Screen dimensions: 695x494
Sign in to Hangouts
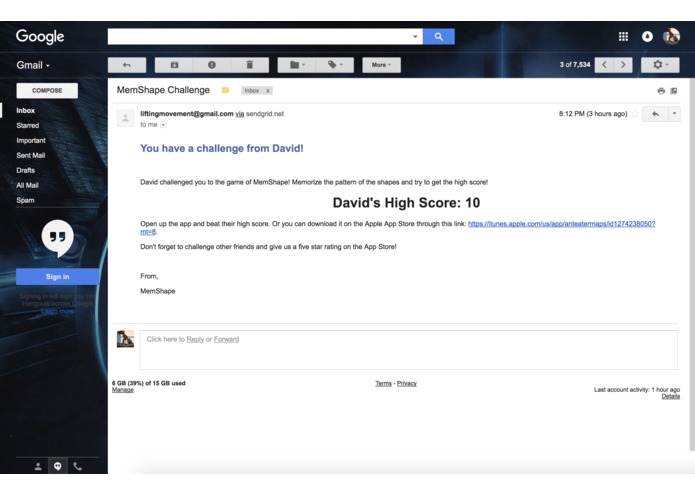[58, 276]
